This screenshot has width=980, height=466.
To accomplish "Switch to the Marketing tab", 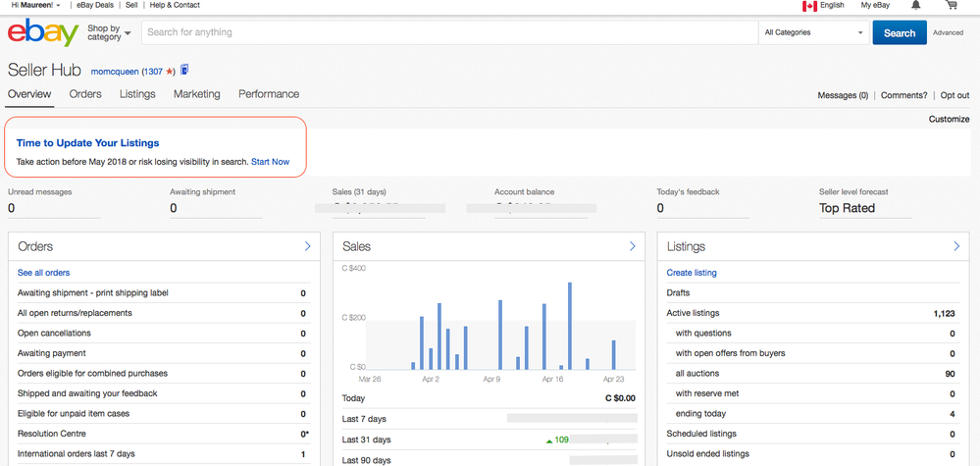I will point(196,94).
